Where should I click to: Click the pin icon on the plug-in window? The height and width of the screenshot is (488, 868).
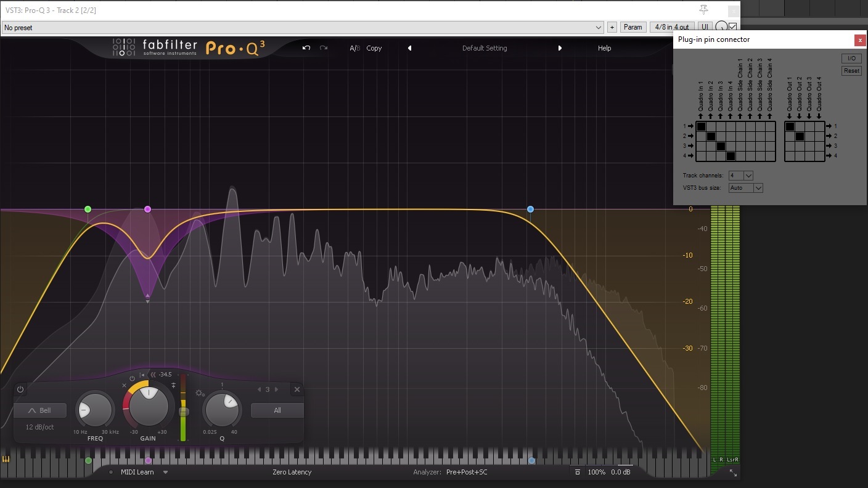point(703,9)
